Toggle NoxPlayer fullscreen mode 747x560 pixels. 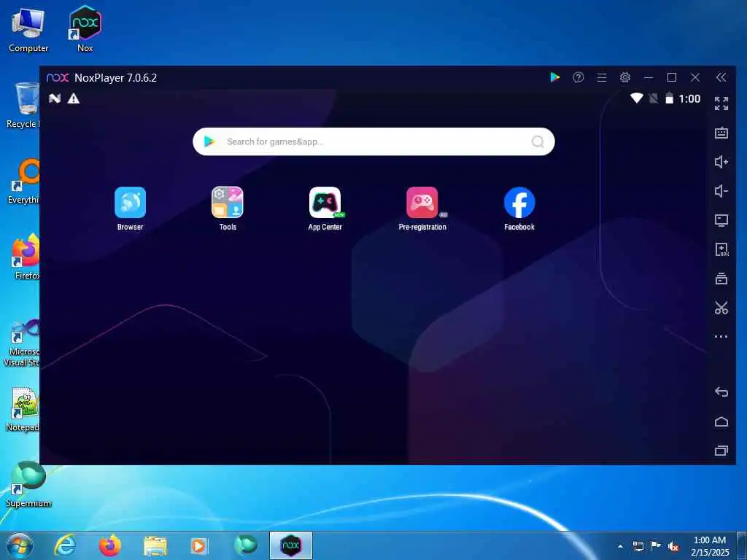tap(721, 104)
